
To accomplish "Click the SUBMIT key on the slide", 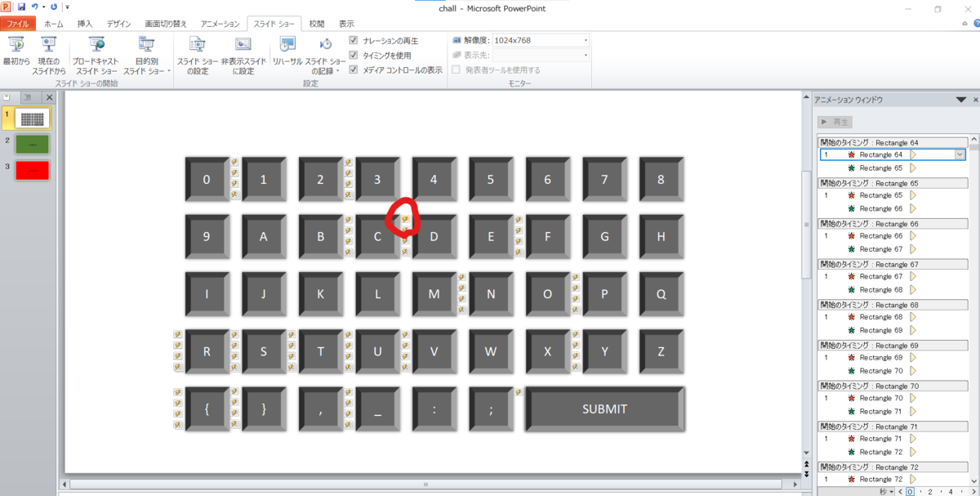I will [x=604, y=409].
